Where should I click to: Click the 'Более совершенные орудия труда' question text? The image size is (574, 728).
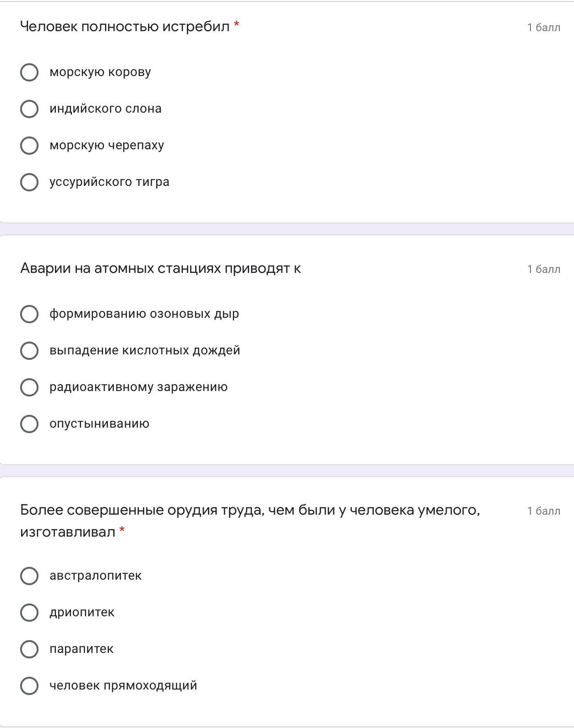tap(250, 510)
